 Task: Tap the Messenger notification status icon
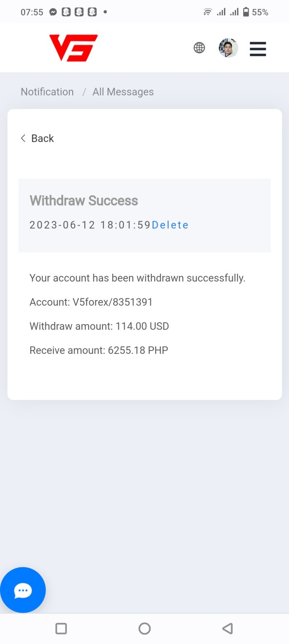(x=53, y=12)
